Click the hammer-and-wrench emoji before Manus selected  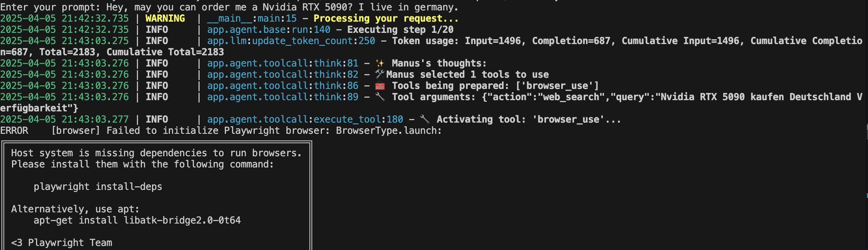click(x=380, y=74)
